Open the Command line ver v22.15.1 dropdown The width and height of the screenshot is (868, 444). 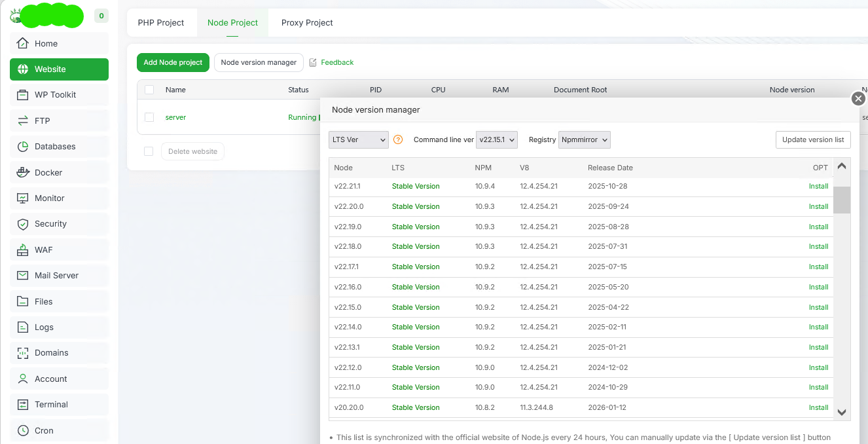pyautogui.click(x=497, y=139)
